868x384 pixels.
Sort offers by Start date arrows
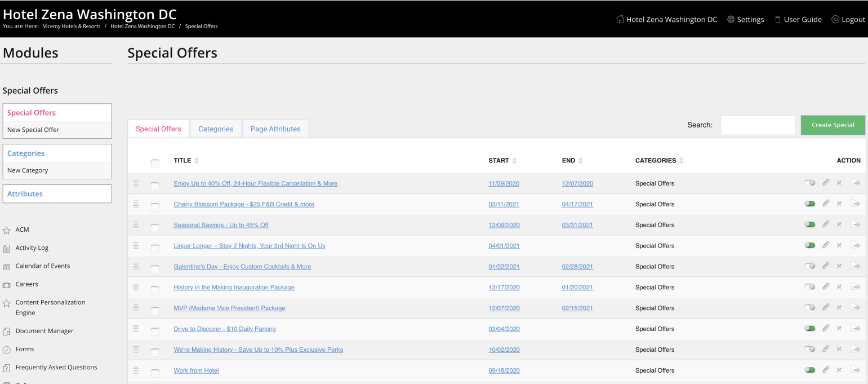[514, 161]
